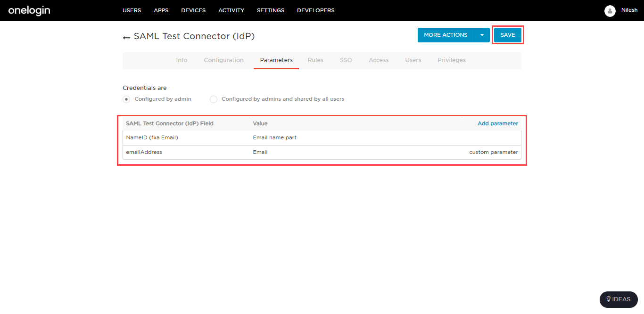This screenshot has height=314, width=644.
Task: Open the emailAddress custom parameter row
Action: coord(144,152)
